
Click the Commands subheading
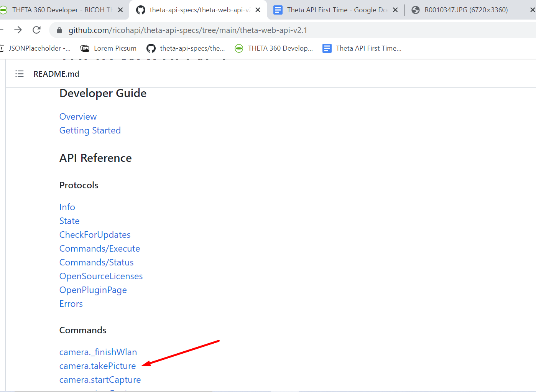click(x=83, y=330)
